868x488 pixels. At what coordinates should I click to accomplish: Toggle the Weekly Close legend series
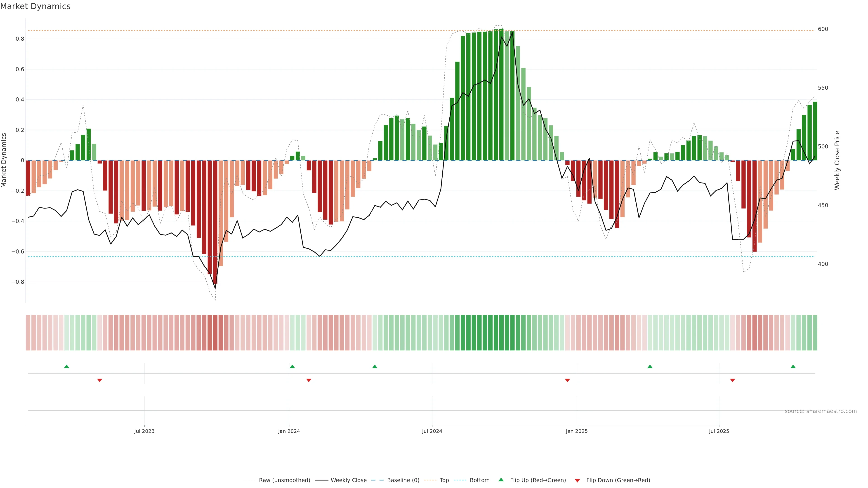[x=348, y=480]
